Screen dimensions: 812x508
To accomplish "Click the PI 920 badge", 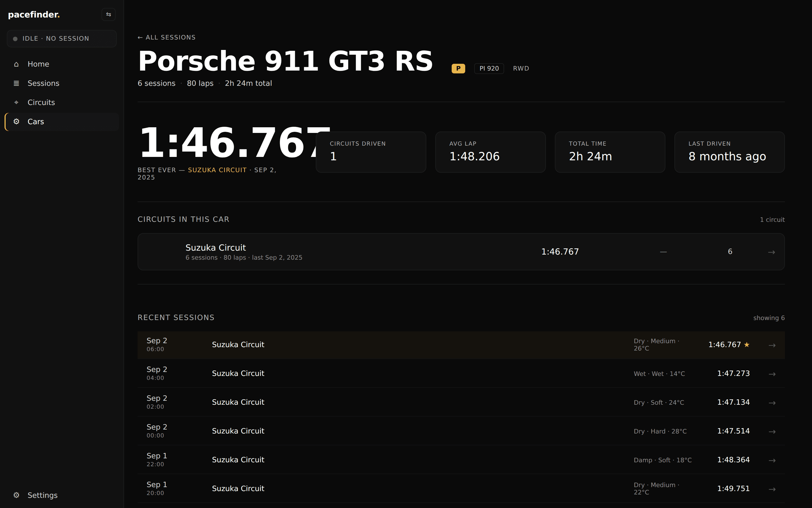I will coord(489,69).
